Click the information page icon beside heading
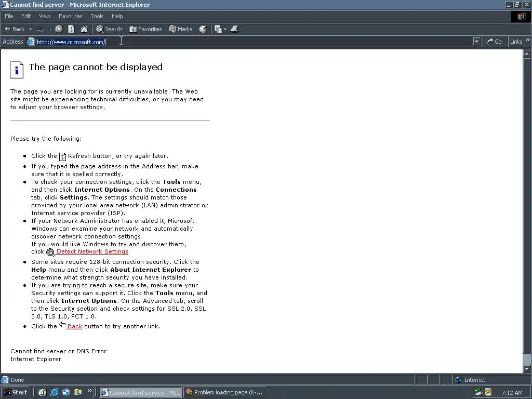The width and height of the screenshot is (532, 399). click(17, 70)
